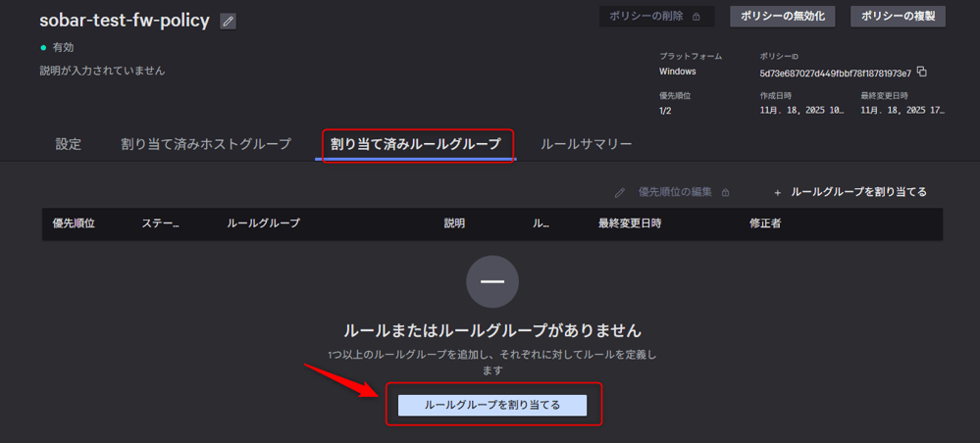Click the top-right + ルールグループを割り当てる link
Viewport: 980px width, 443px height.
(x=850, y=192)
